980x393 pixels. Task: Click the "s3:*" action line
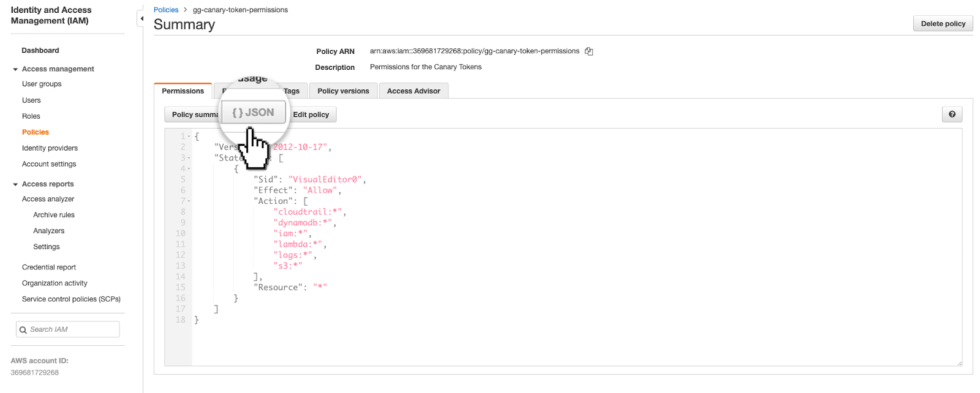click(x=288, y=266)
